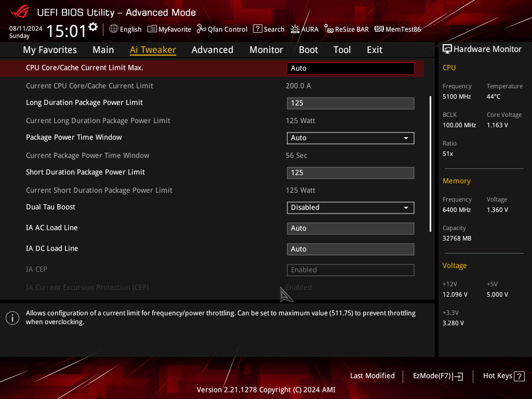This screenshot has width=532, height=399.
Task: Launch MemTest86 memory icon
Action: click(x=379, y=29)
